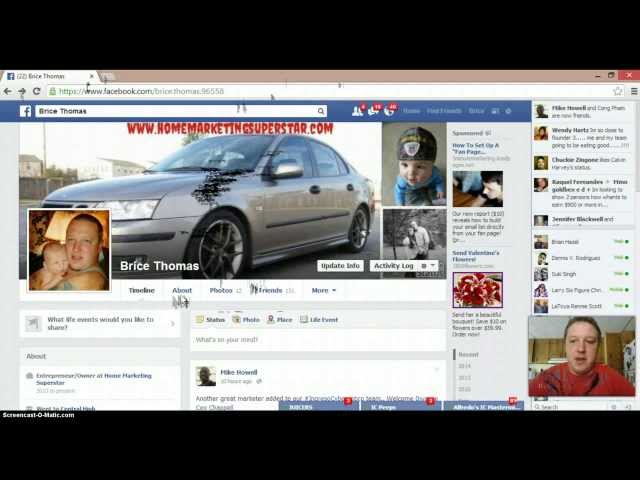
Task: Open 'How To Set Up A Fan Page' ad
Action: point(476,148)
